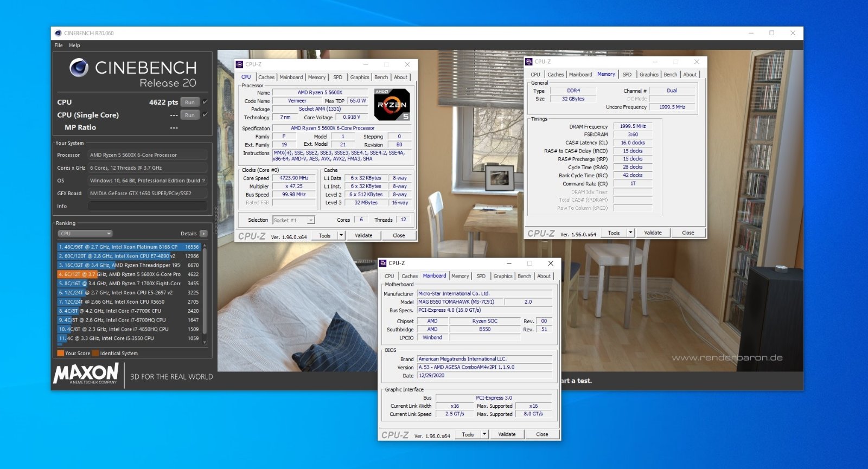Click Tools in the Mainboard window

pyautogui.click(x=468, y=434)
